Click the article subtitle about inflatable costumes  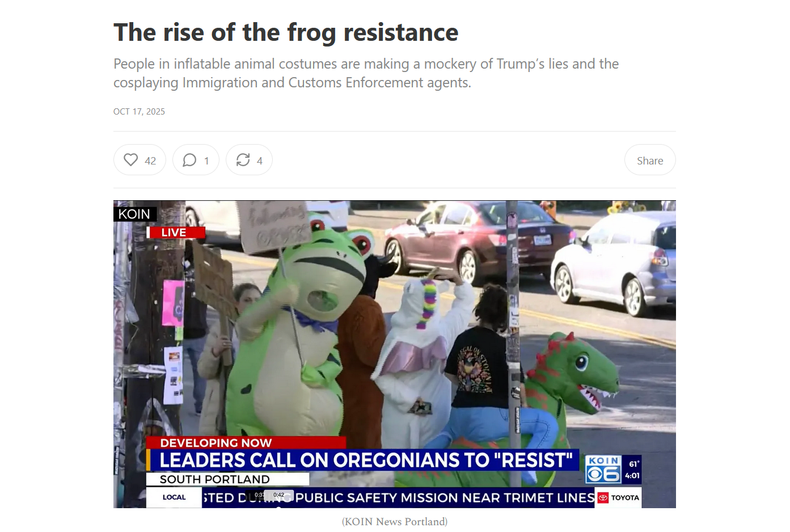(366, 73)
